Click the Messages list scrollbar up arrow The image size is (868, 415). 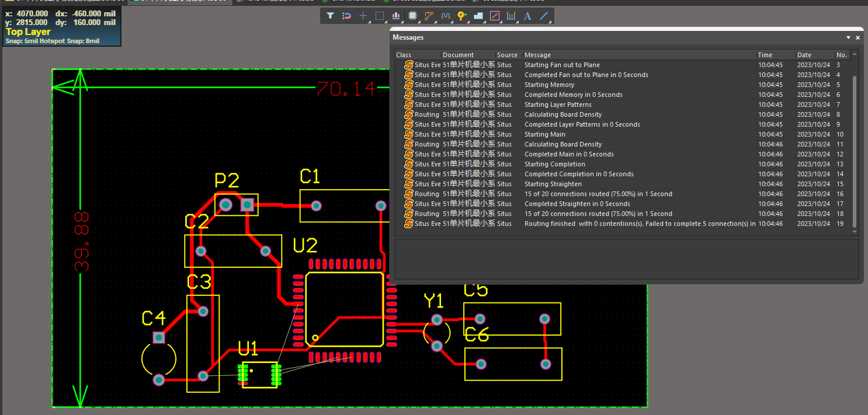click(x=855, y=54)
